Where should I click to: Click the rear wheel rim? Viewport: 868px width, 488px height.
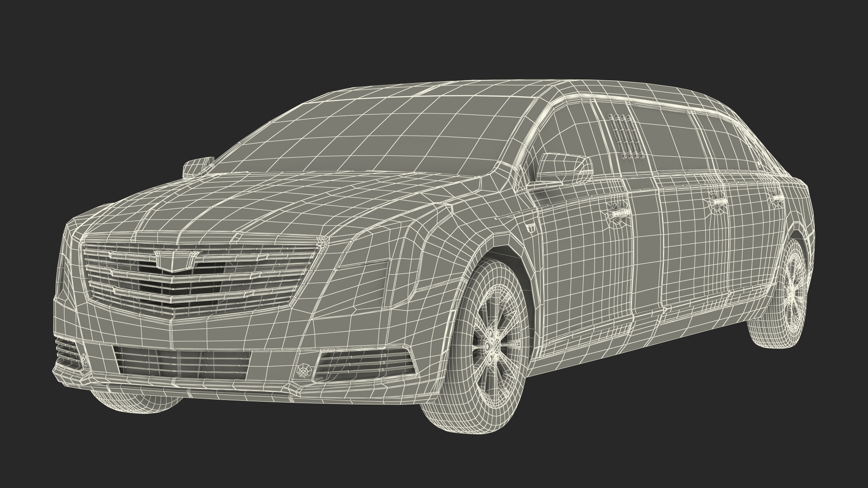(x=792, y=288)
